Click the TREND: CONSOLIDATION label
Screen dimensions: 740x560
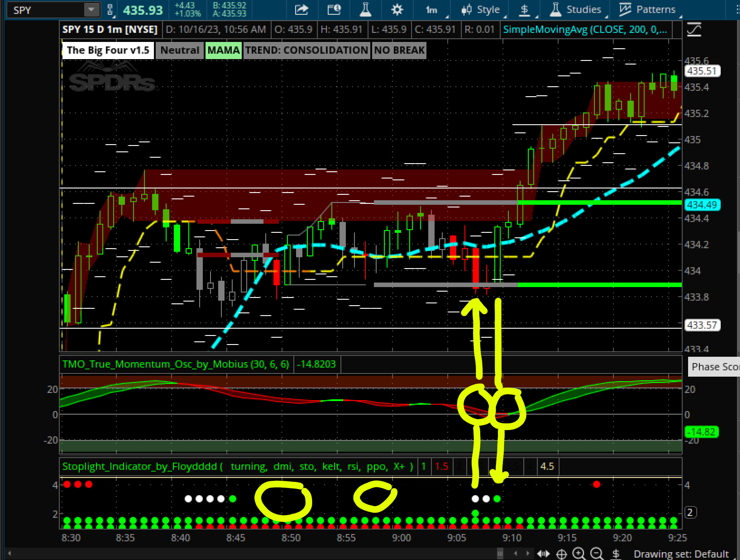[x=307, y=50]
